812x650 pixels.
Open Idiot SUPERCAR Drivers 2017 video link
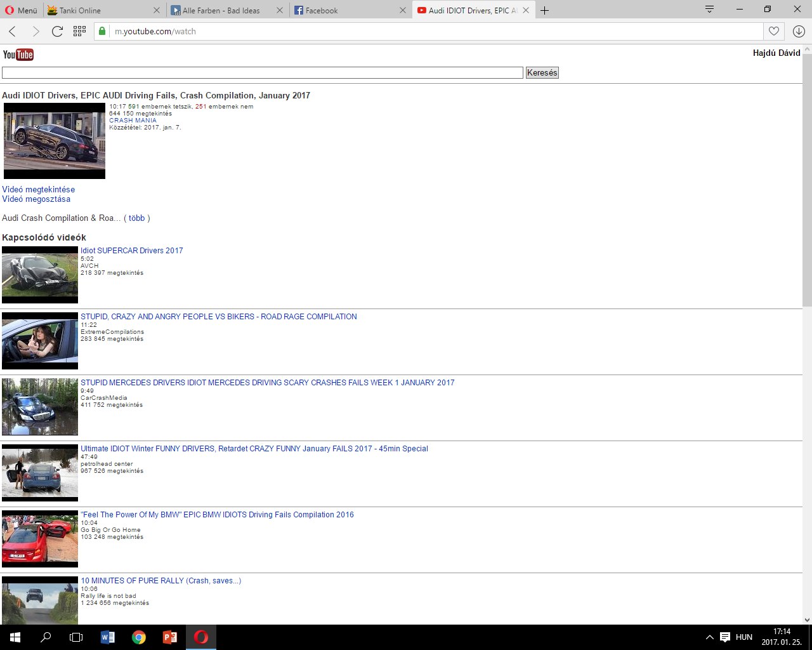pyautogui.click(x=131, y=250)
